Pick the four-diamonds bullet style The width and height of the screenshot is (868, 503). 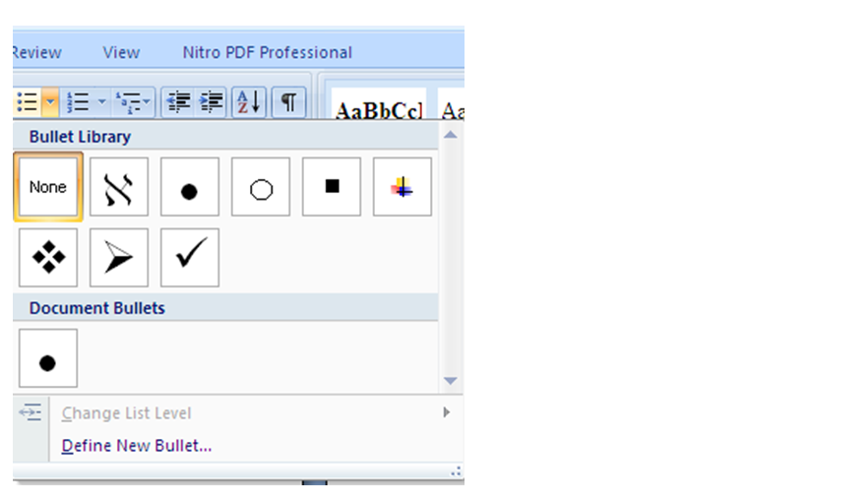[48, 258]
